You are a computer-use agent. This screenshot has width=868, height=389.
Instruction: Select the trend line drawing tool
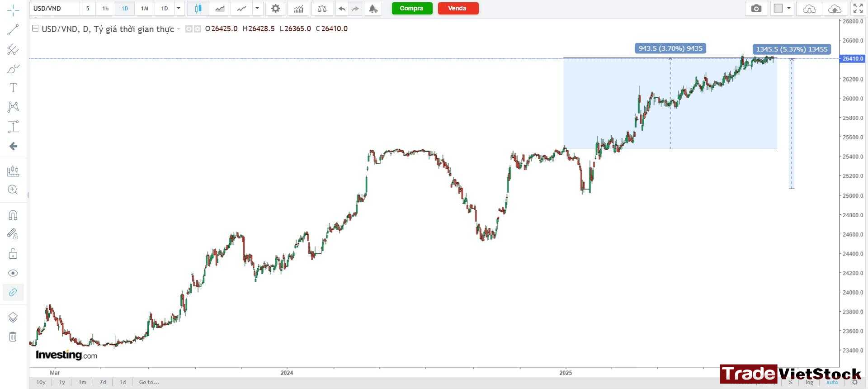pyautogui.click(x=13, y=30)
